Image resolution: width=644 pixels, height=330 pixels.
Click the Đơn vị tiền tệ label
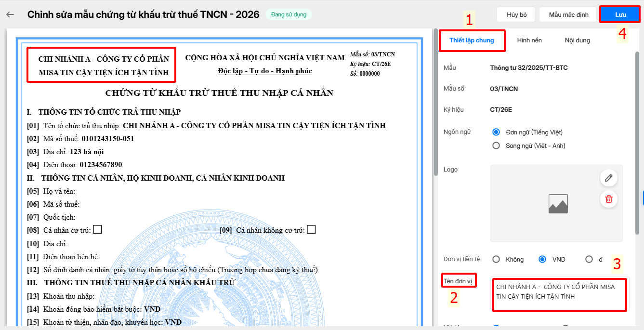coord(462,259)
